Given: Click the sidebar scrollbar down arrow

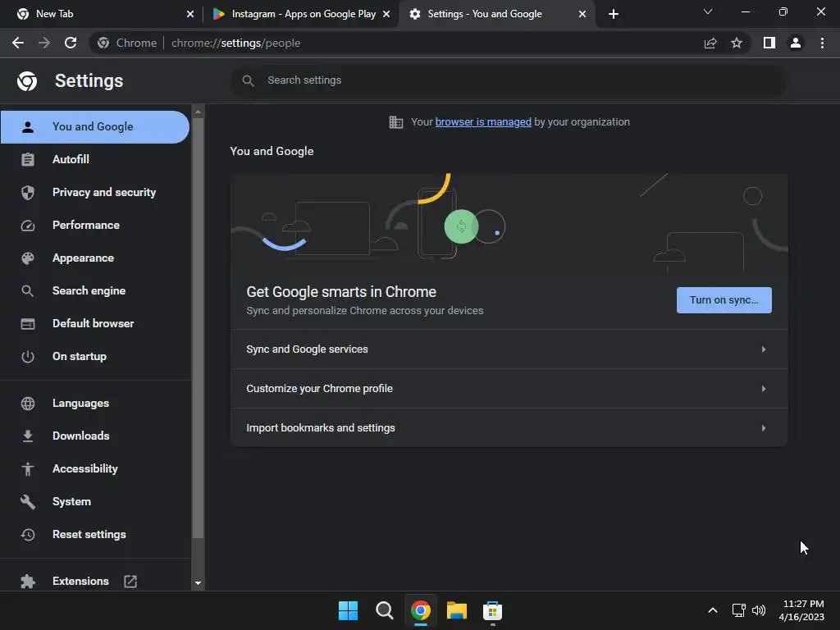Looking at the screenshot, I should 198,583.
